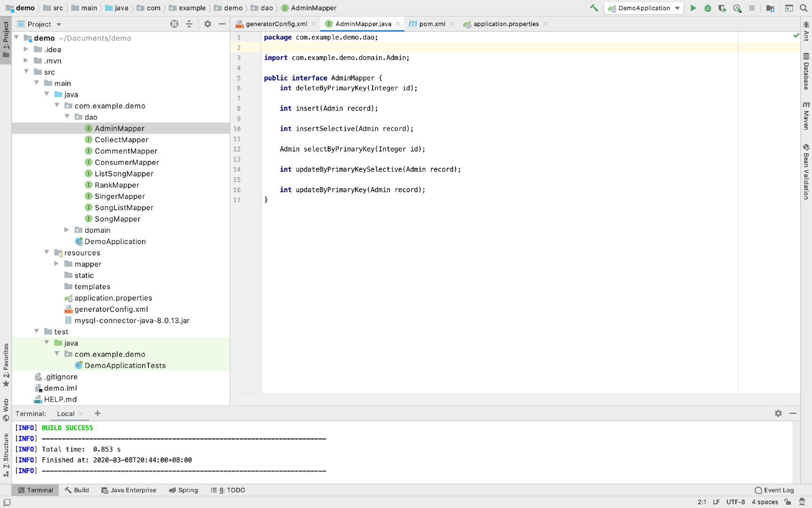
Task: Open terminal settings gear icon
Action: pos(778,413)
